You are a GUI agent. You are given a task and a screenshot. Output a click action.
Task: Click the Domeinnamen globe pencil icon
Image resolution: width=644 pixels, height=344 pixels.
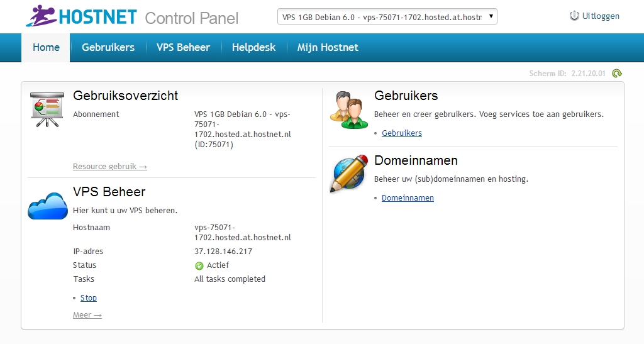pos(348,173)
